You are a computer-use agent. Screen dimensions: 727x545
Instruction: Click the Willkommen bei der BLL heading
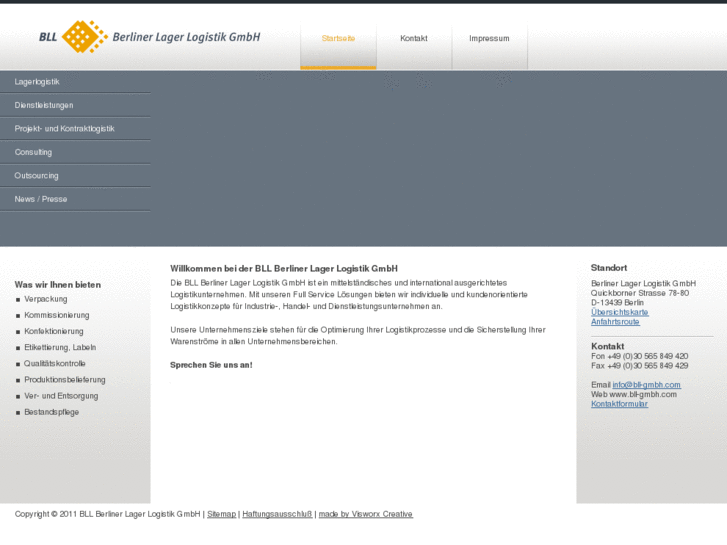tap(284, 269)
